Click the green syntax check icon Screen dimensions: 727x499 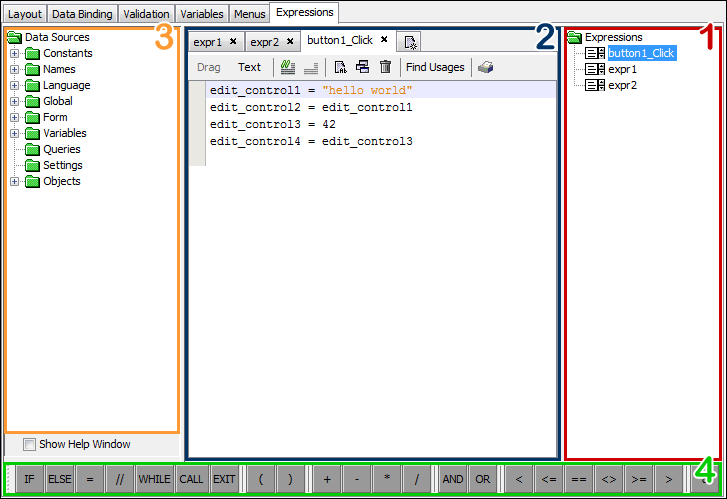pyautogui.click(x=288, y=67)
